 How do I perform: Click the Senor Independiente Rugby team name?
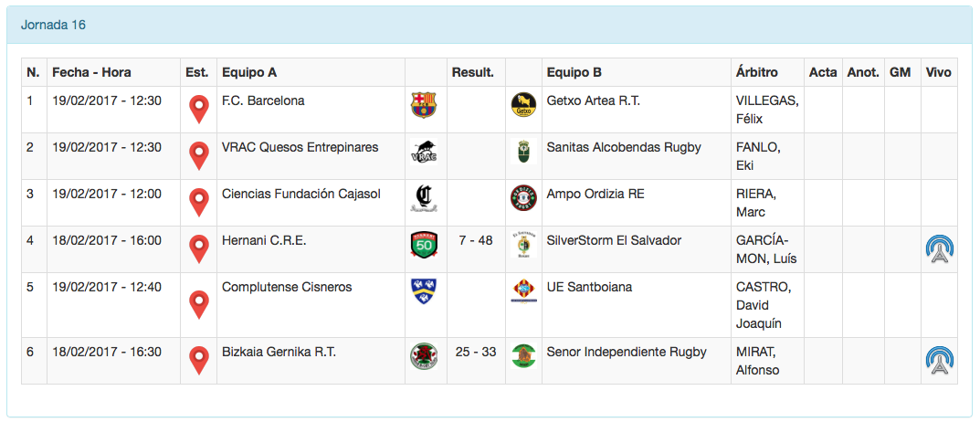point(627,352)
